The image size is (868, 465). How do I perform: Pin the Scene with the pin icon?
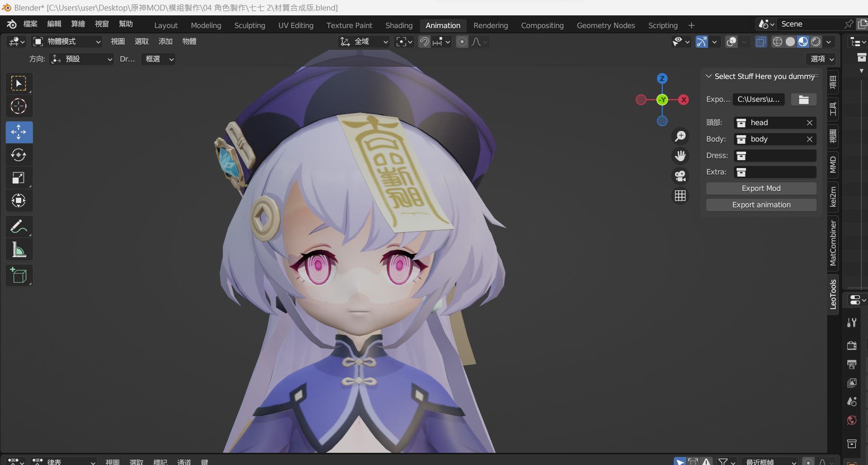(x=849, y=24)
